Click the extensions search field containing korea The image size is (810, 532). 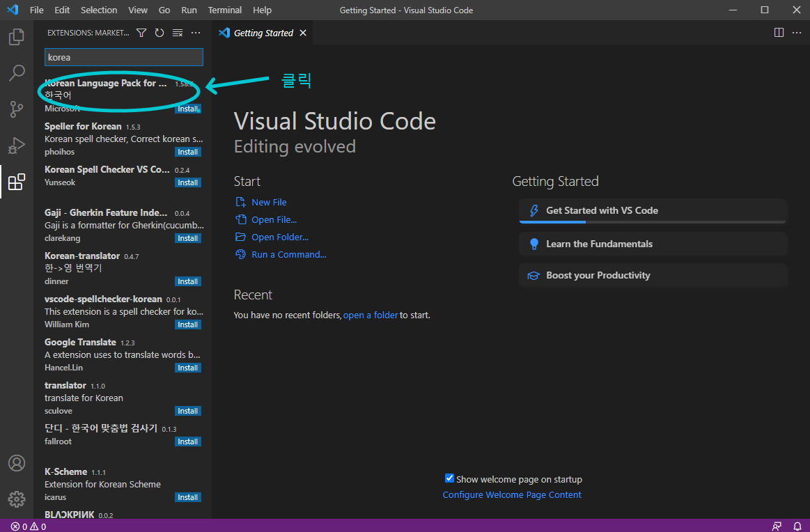(x=124, y=57)
